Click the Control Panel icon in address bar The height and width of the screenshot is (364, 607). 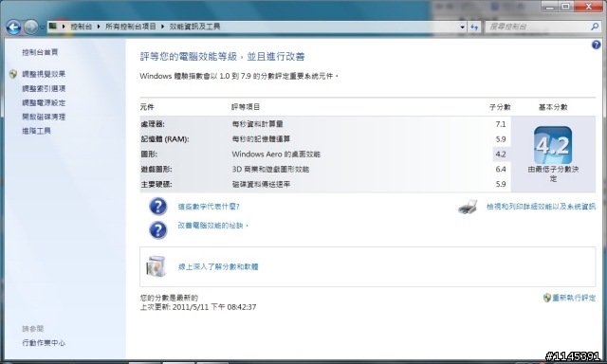(53, 27)
